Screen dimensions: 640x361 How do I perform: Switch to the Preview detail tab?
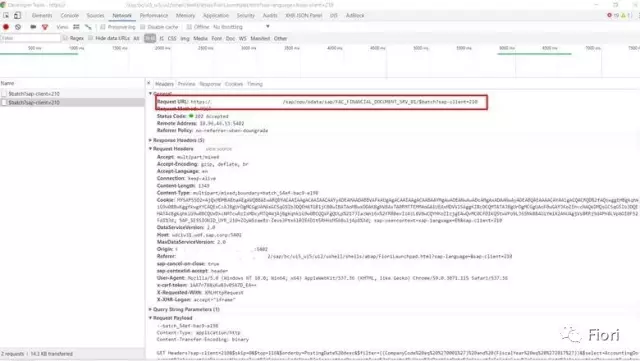pyautogui.click(x=187, y=84)
